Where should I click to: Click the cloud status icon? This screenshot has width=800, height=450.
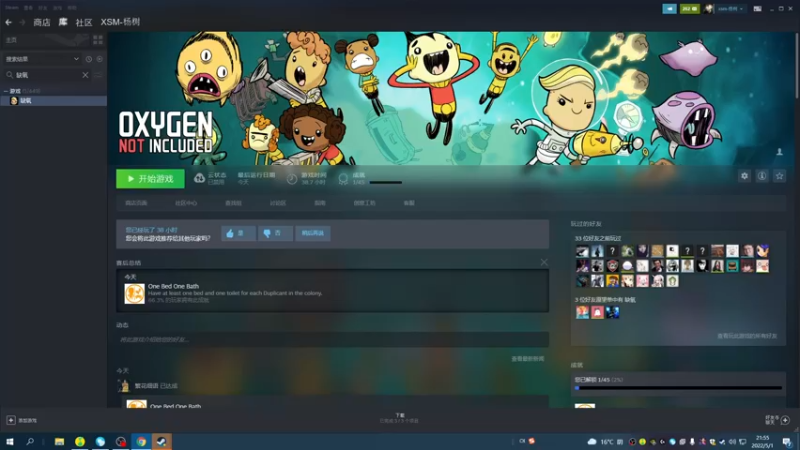pyautogui.click(x=199, y=179)
